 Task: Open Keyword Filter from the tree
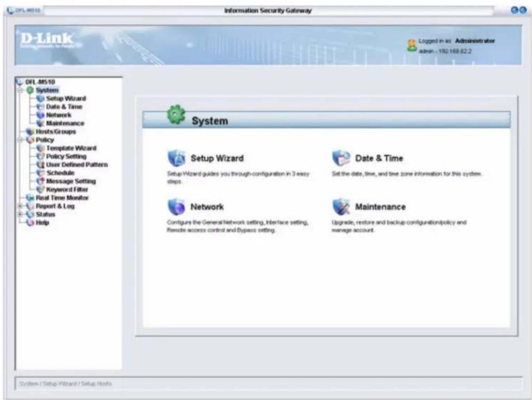click(x=67, y=190)
